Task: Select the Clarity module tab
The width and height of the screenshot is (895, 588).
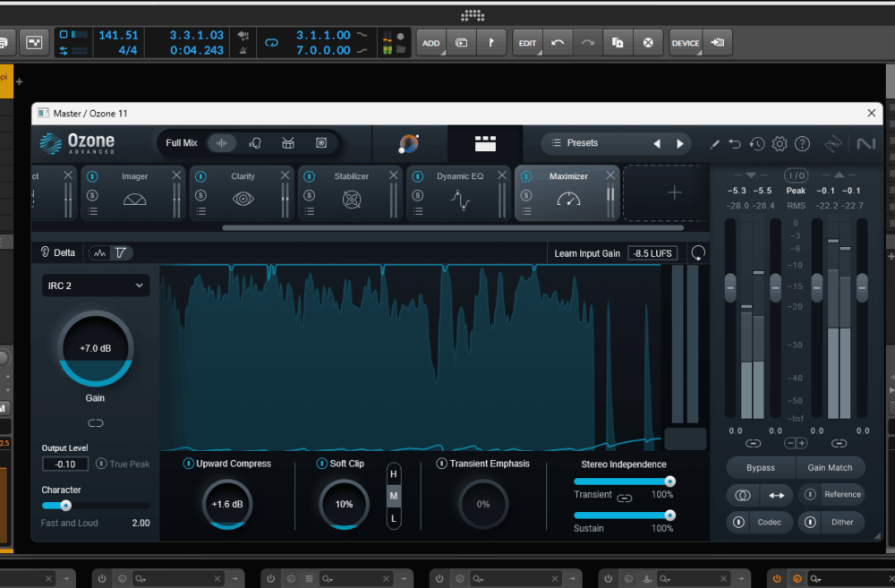Action: (242, 193)
